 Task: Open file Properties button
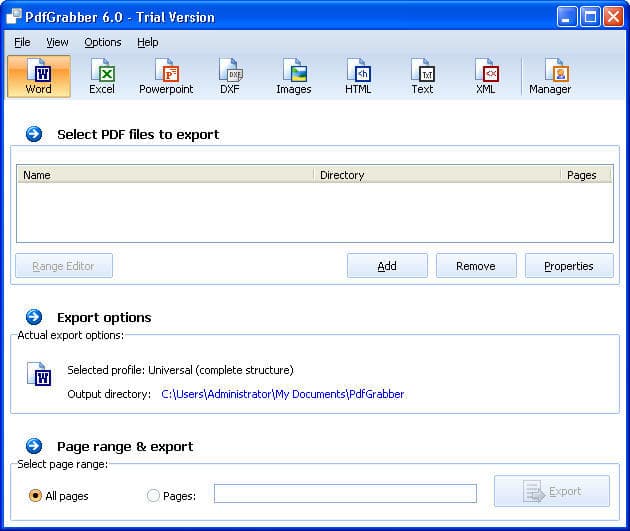(569, 266)
